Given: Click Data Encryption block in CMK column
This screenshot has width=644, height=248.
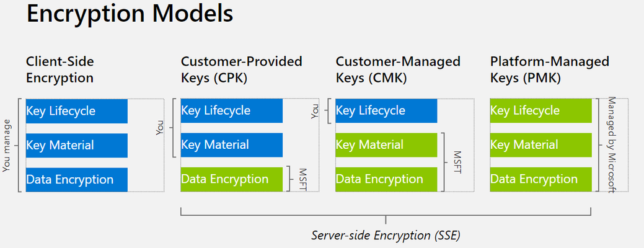Looking at the screenshot, I should 386,179.
